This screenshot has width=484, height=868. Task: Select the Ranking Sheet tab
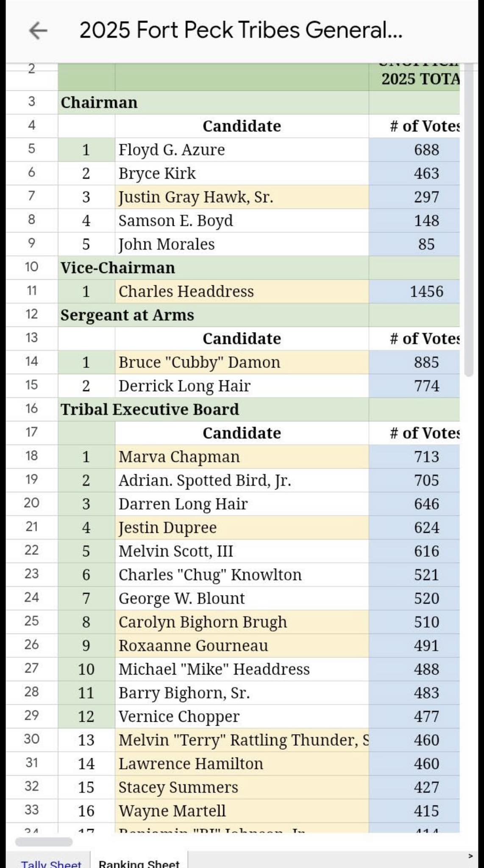click(x=139, y=863)
